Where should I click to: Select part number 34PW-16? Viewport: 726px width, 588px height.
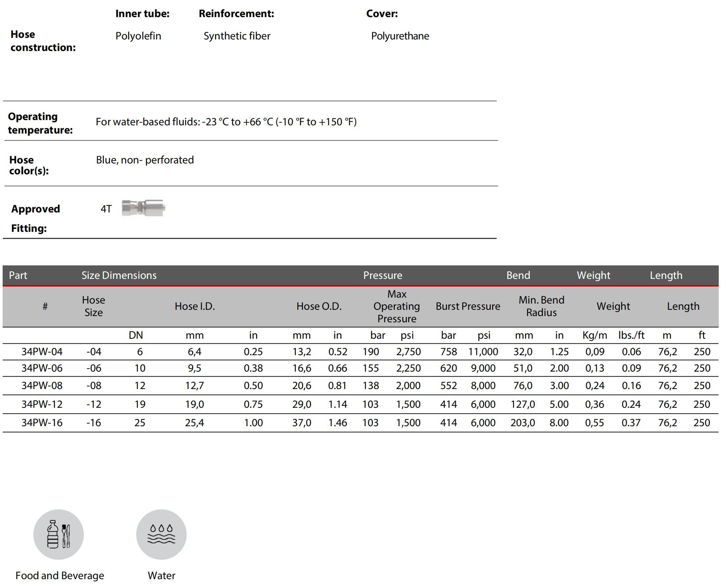[42, 423]
